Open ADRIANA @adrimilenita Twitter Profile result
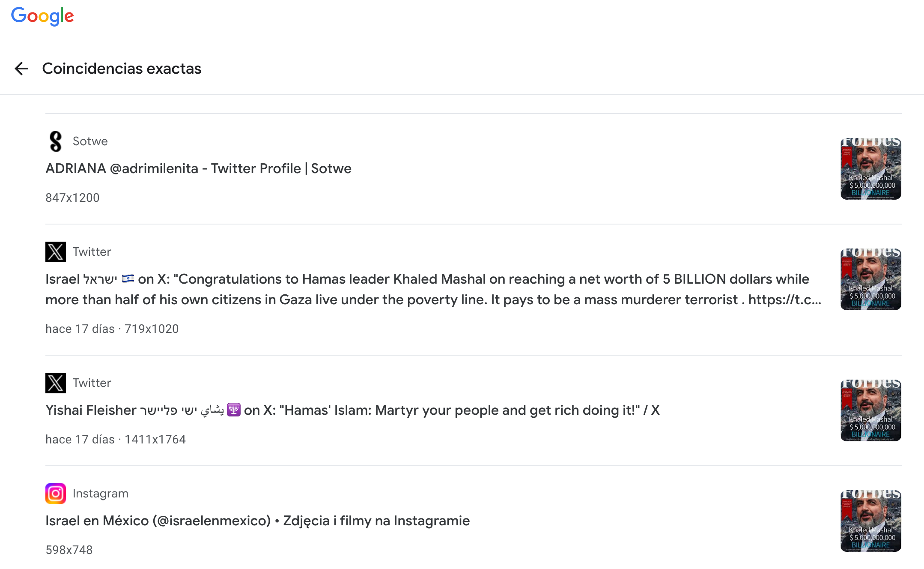 coord(198,168)
